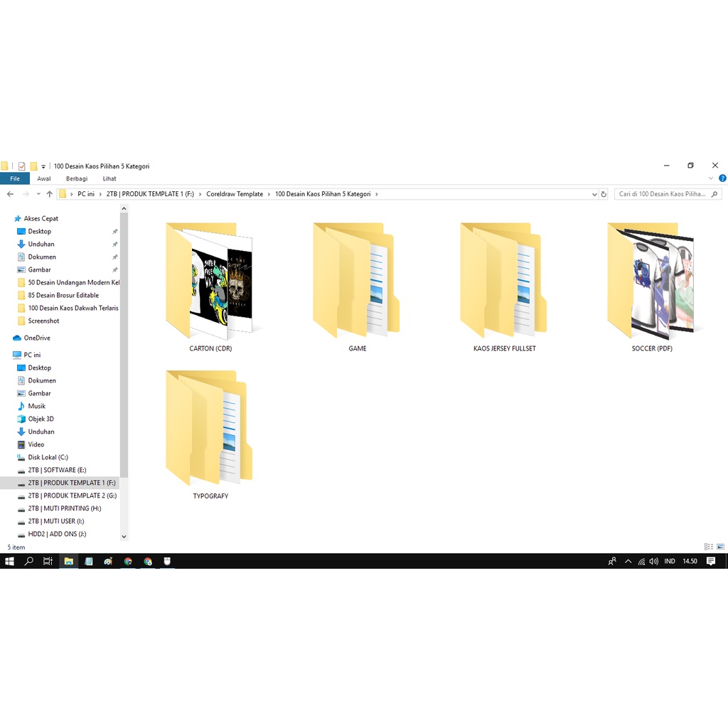Refresh the current folder view
The width and height of the screenshot is (728, 728).
point(604,194)
